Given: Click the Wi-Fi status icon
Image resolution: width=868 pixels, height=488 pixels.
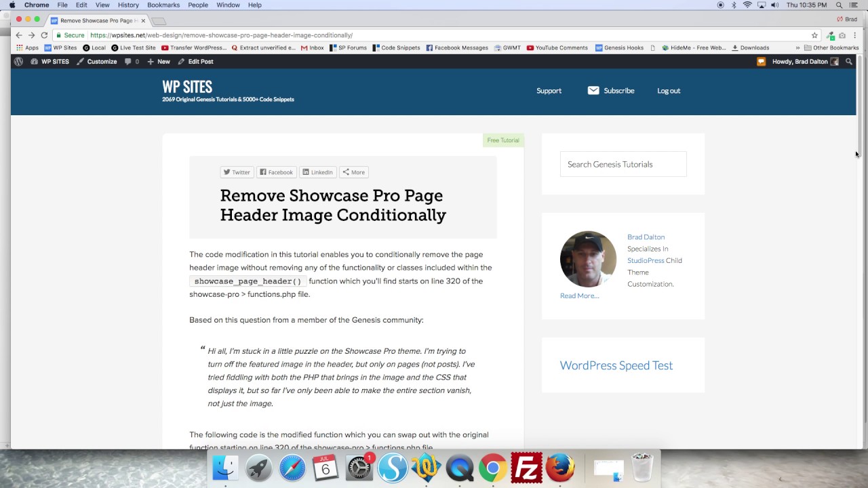Looking at the screenshot, I should coord(747,5).
